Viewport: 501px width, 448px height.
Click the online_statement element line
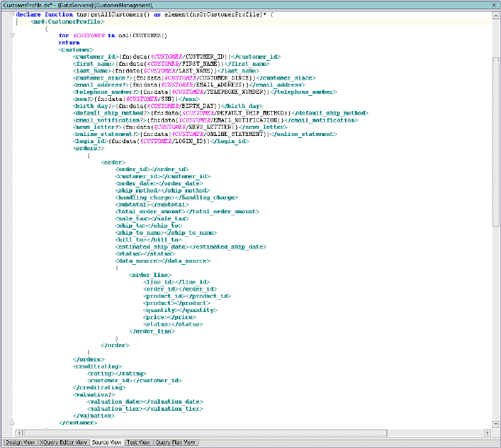pos(205,134)
